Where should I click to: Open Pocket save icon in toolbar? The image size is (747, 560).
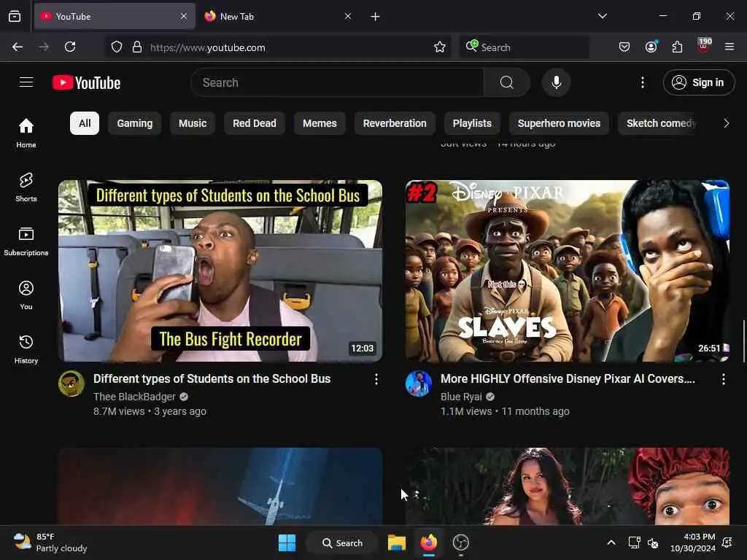coord(624,47)
